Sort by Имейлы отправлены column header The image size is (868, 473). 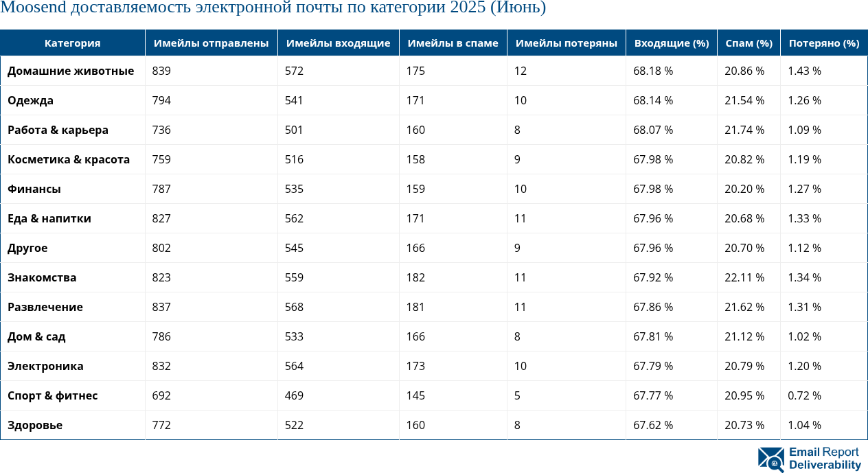[212, 43]
